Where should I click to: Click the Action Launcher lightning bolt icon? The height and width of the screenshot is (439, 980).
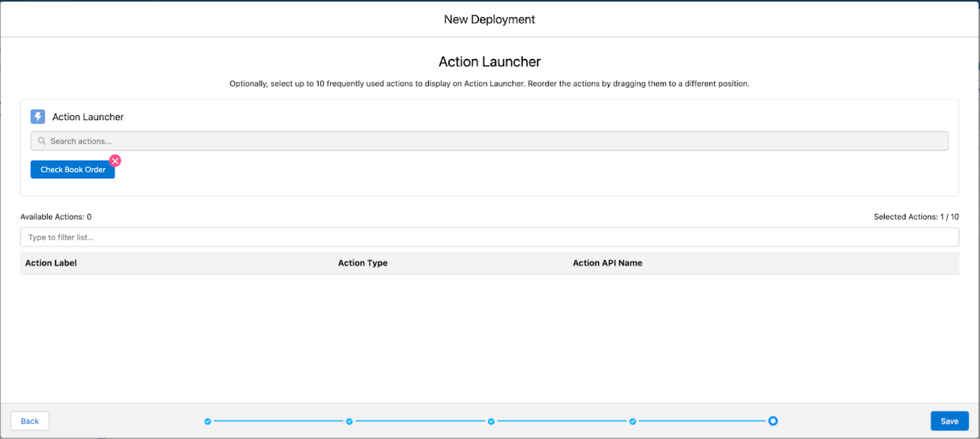38,116
